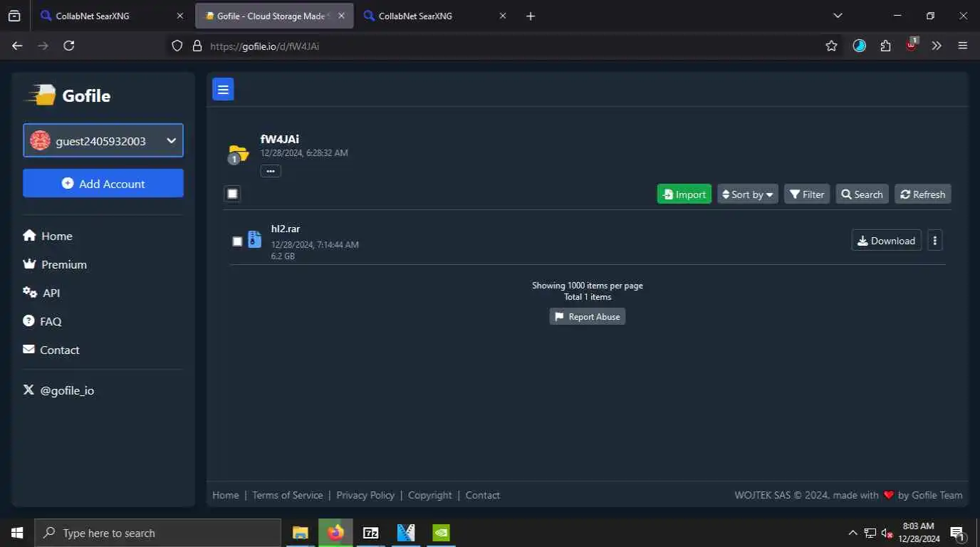The height and width of the screenshot is (547, 980).
Task: Click the Filter button
Action: coord(807,194)
